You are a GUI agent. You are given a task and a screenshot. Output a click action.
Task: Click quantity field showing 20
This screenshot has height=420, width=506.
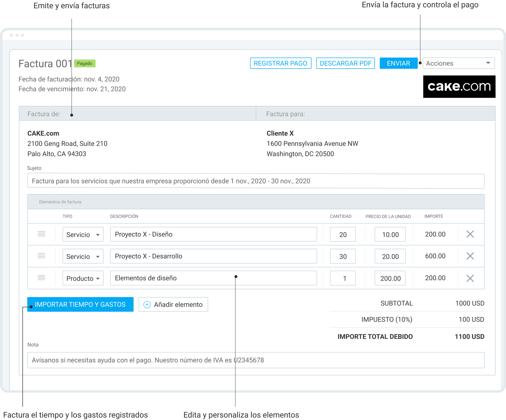(x=343, y=234)
